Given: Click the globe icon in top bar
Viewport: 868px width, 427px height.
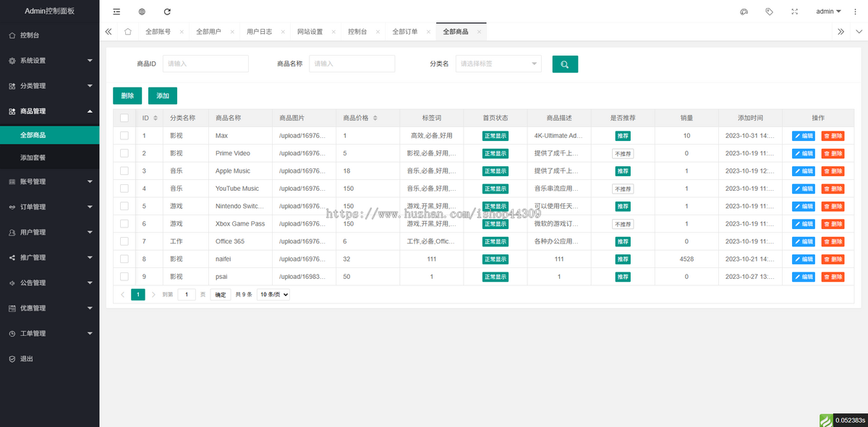Looking at the screenshot, I should click(142, 12).
